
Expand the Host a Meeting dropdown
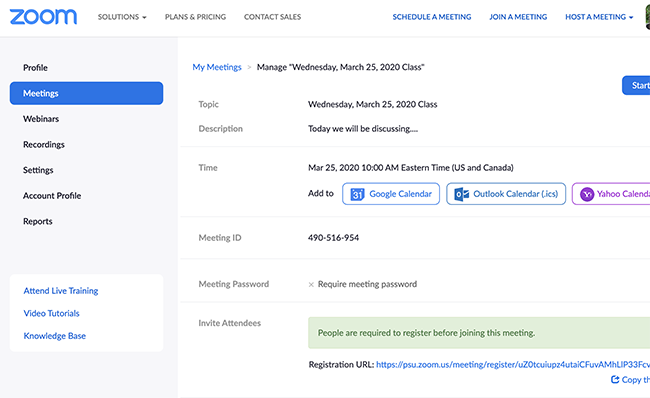pos(599,17)
